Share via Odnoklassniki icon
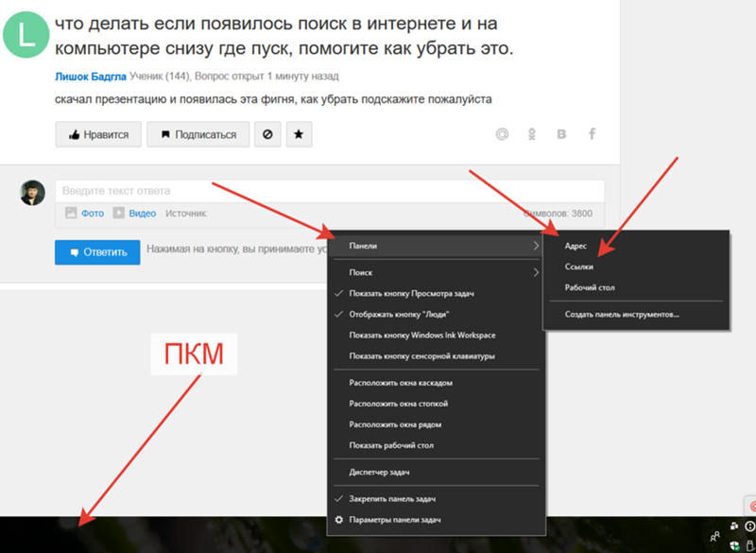Screen dimensions: 756x553 (532, 134)
